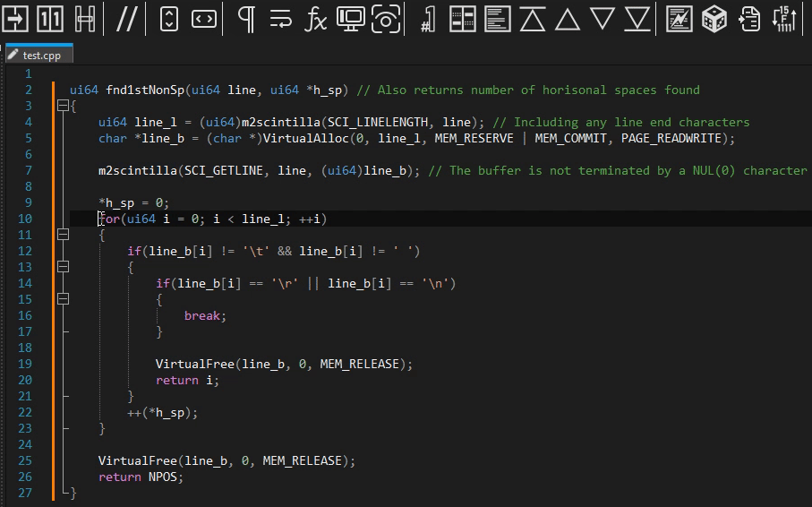Image resolution: width=812 pixels, height=507 pixels.
Task: Click the text document lines icon
Action: tap(498, 19)
